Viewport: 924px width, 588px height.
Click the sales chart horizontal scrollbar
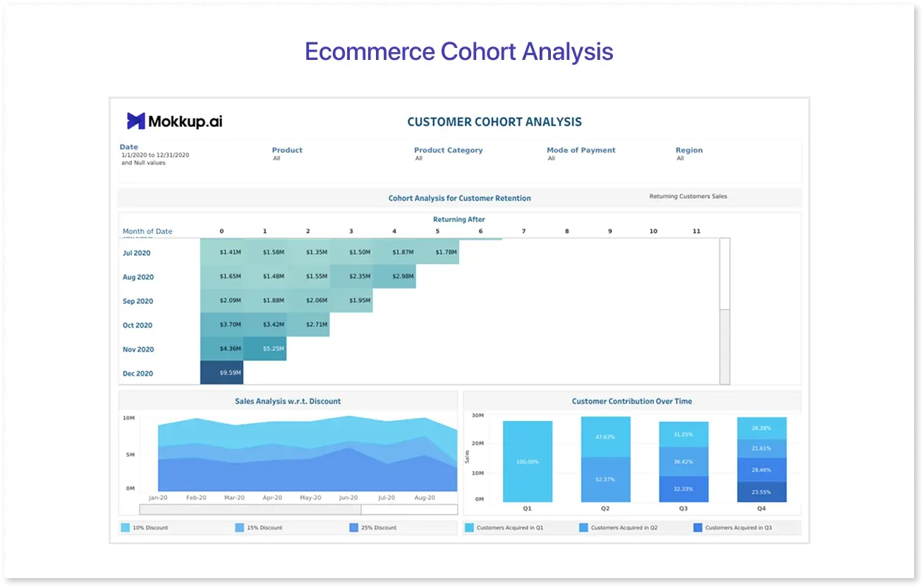click(x=298, y=509)
